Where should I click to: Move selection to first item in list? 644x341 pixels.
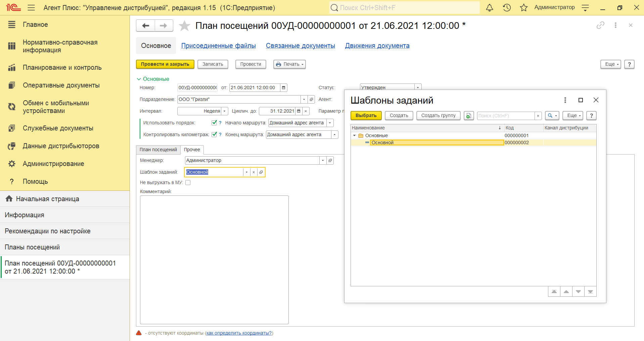(554, 291)
